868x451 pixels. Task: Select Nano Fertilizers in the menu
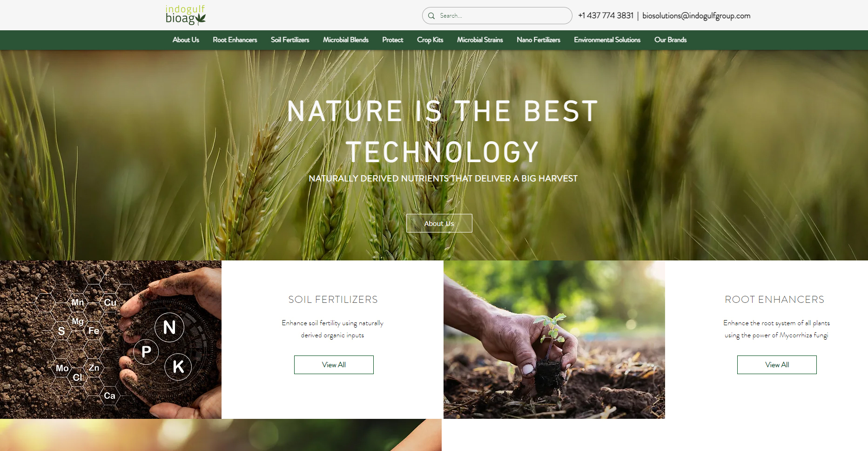(x=538, y=40)
